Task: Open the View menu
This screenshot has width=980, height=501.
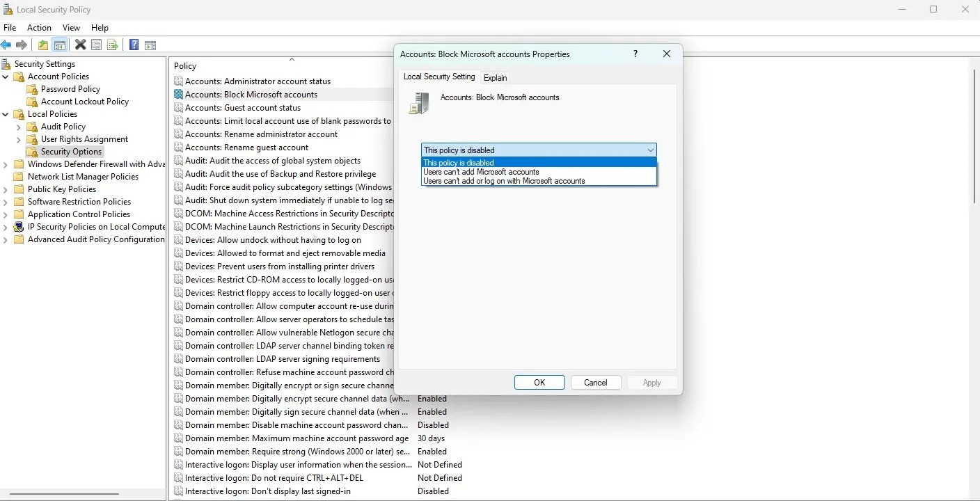Action: pyautogui.click(x=71, y=28)
